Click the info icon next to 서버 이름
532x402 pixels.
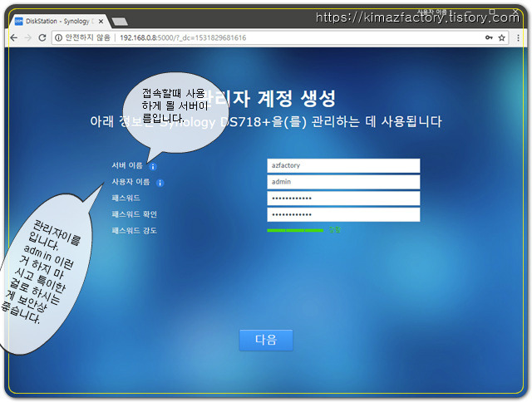tap(153, 166)
